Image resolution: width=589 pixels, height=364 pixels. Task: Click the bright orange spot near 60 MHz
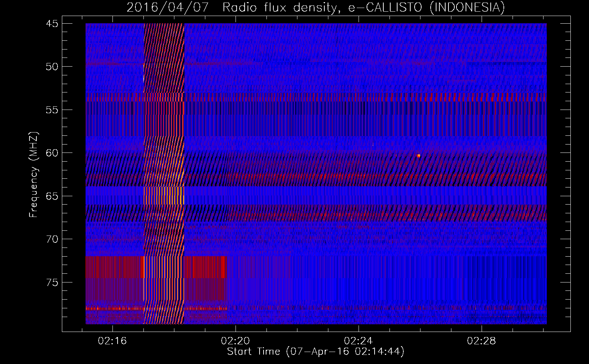419,155
